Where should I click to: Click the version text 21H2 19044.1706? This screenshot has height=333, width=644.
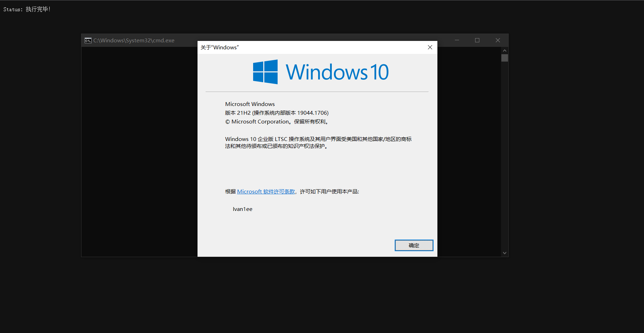click(277, 113)
